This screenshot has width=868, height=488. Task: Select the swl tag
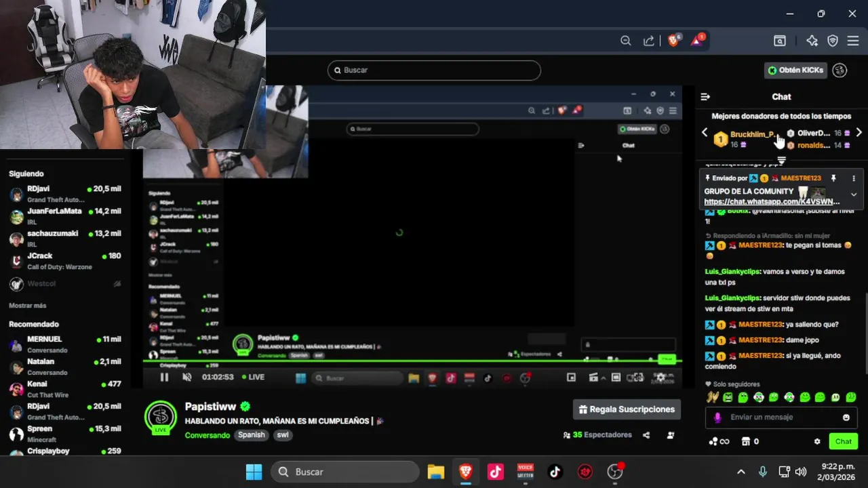tap(282, 435)
